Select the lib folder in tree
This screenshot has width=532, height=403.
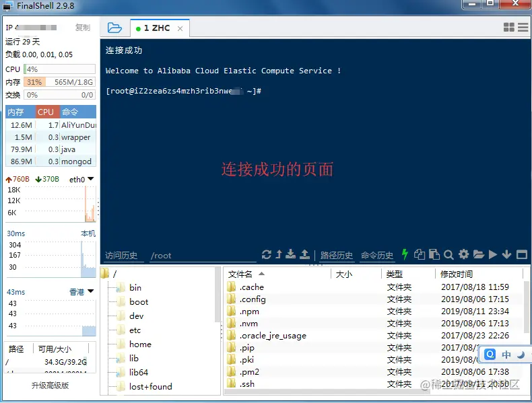click(x=127, y=359)
